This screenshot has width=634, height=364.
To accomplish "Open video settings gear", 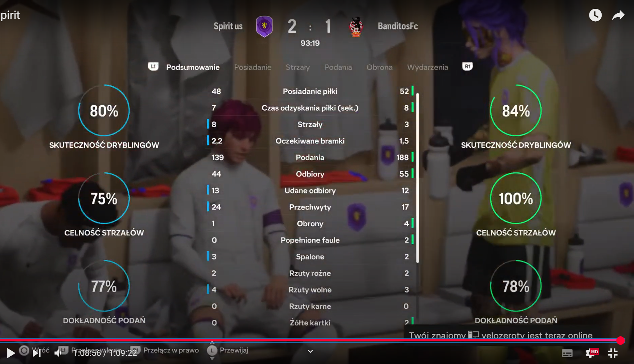I will pyautogui.click(x=590, y=353).
